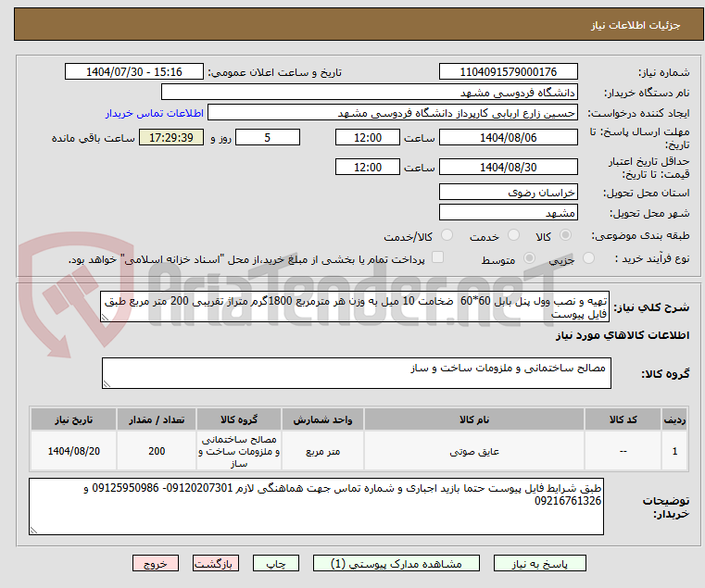Select the جزیی purchase type radio
705x588 pixels.
(588, 258)
